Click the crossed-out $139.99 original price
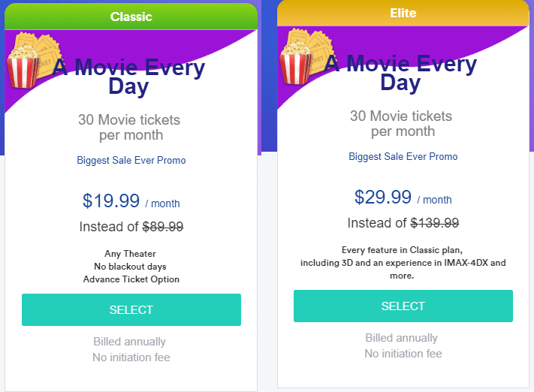This screenshot has width=534, height=392. click(435, 223)
